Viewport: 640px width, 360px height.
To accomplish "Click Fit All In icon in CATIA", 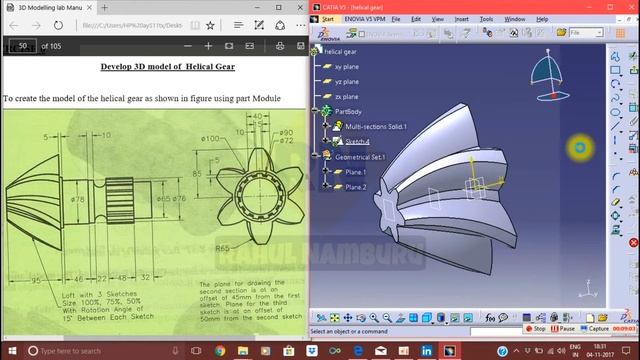I will pos(335,318).
